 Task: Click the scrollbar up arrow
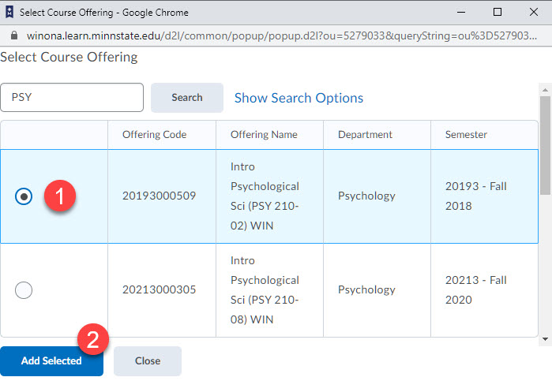[x=546, y=90]
